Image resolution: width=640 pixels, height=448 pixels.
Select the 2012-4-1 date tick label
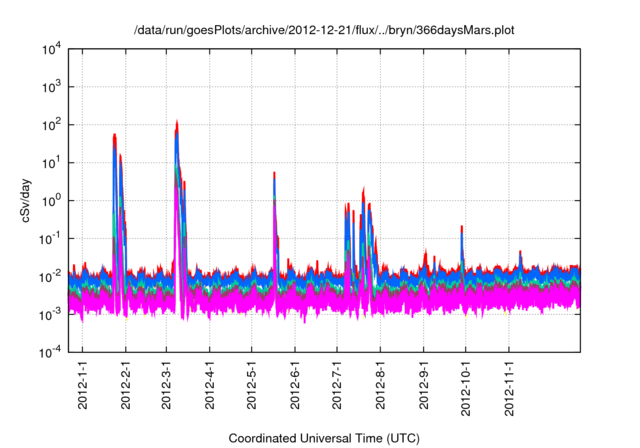pos(210,386)
